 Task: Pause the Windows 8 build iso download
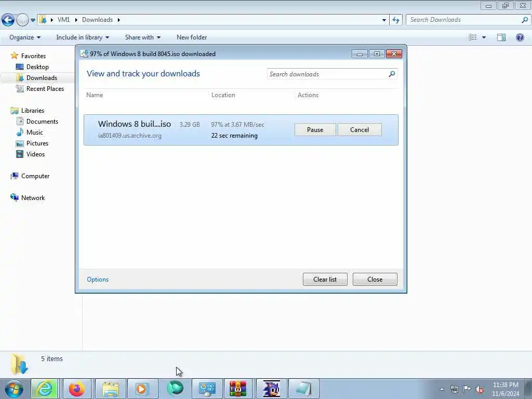point(315,129)
